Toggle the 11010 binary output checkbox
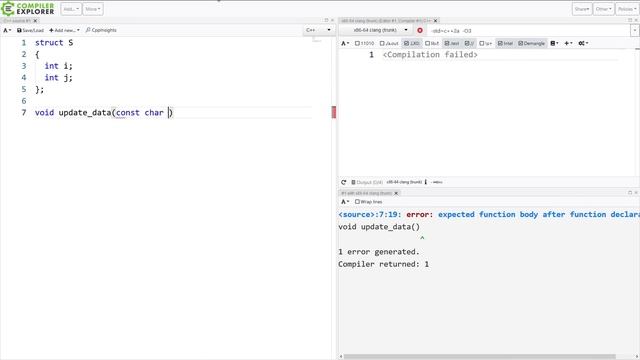Viewport: 640px width, 360px height. (x=364, y=43)
